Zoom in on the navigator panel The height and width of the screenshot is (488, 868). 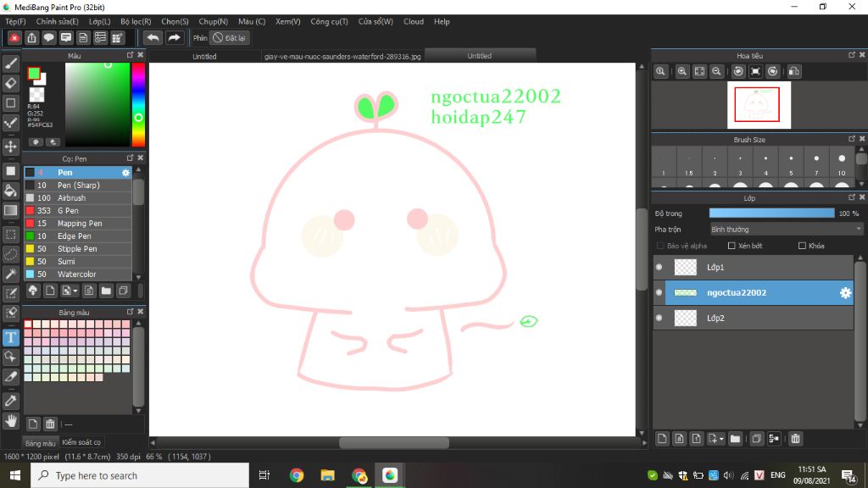click(682, 71)
